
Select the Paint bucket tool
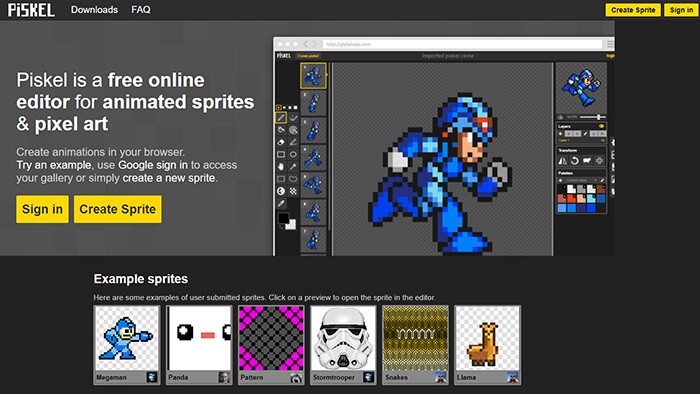(x=281, y=130)
